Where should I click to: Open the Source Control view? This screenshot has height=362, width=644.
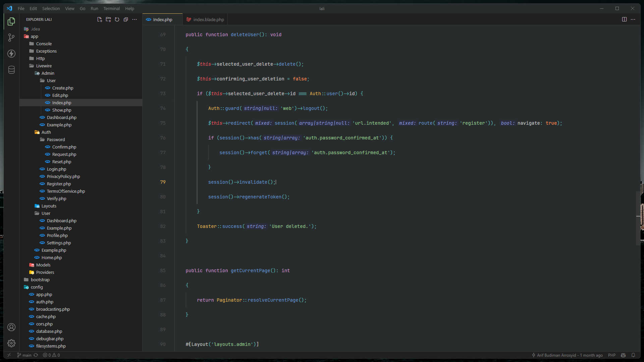point(11,38)
